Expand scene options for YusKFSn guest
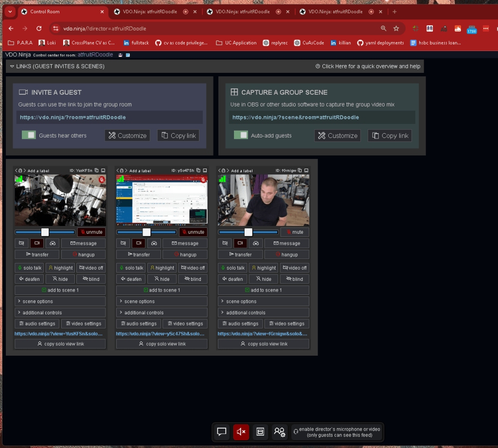The height and width of the screenshot is (448, 498). click(x=60, y=301)
